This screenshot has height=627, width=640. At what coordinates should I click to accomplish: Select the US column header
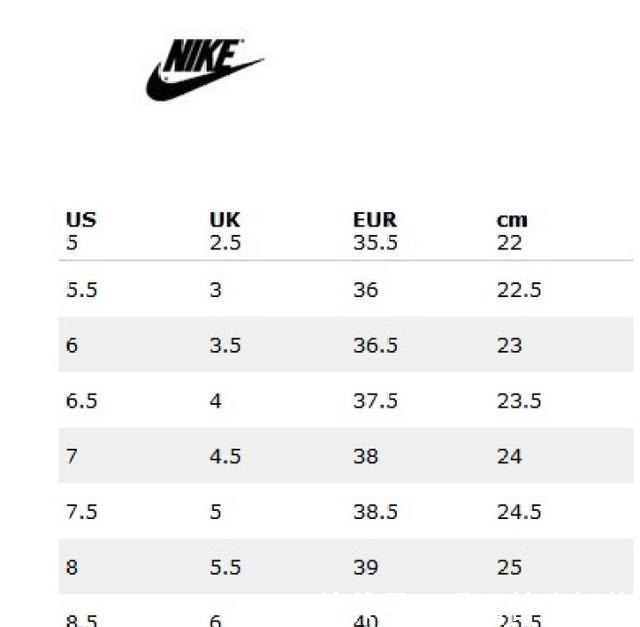click(81, 220)
